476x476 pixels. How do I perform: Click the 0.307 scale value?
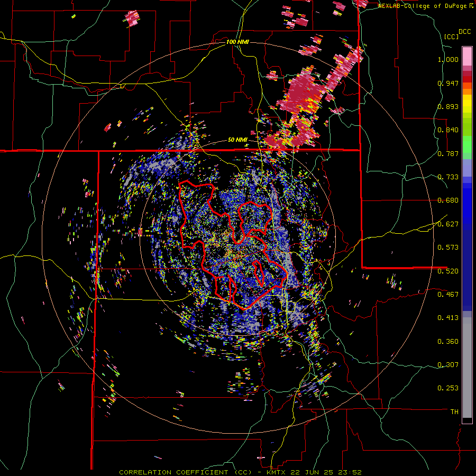[448, 365]
